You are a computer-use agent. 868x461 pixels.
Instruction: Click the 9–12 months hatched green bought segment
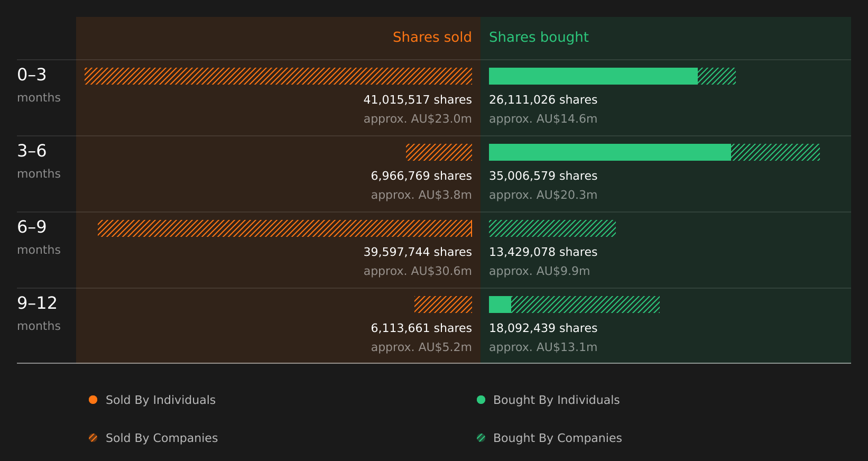(585, 305)
